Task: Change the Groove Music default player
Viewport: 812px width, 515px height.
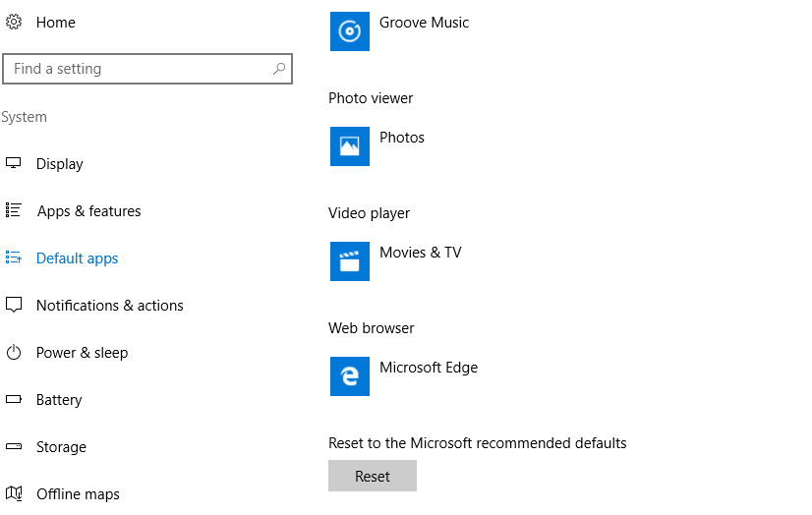Action: [x=424, y=23]
